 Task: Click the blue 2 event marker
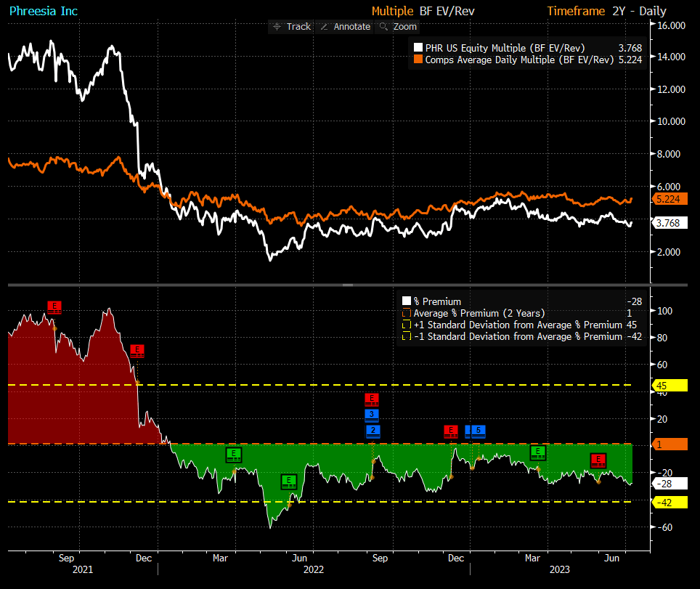click(x=373, y=431)
